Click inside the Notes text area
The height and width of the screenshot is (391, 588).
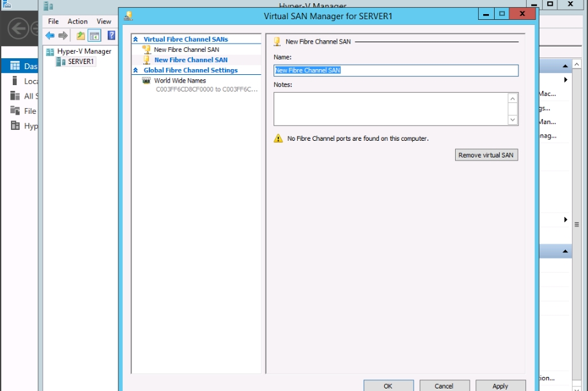click(390, 109)
